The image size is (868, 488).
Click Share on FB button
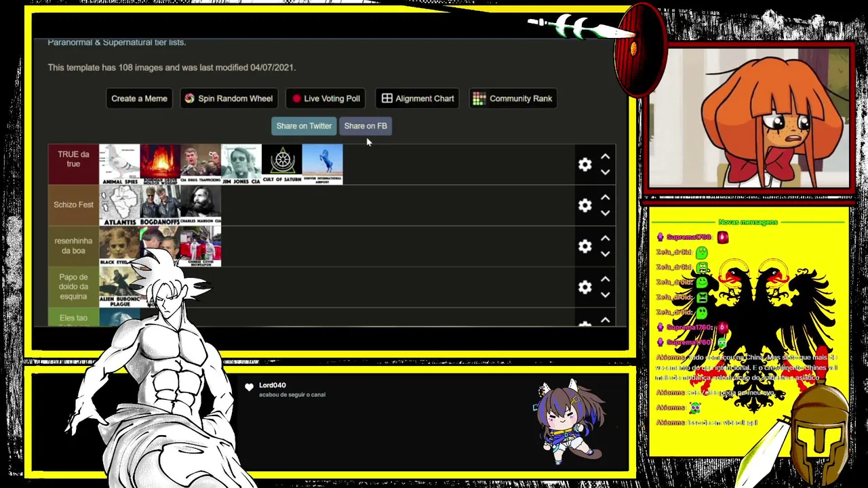pyautogui.click(x=366, y=126)
